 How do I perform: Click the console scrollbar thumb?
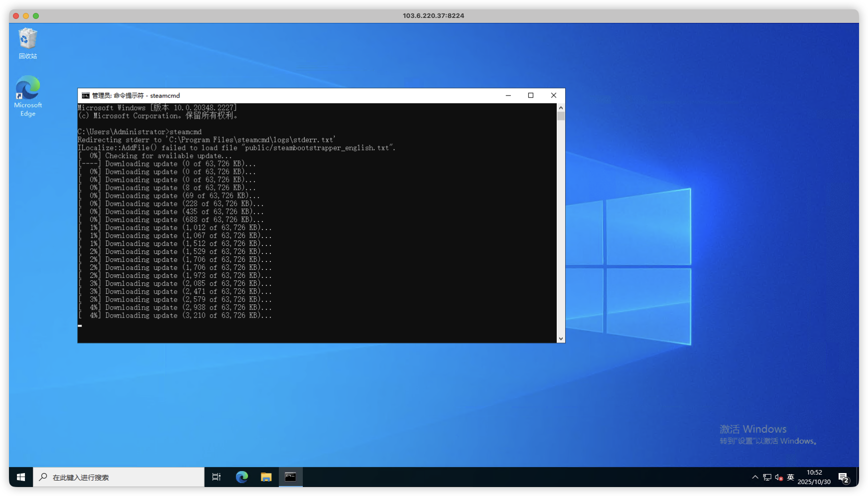tap(561, 116)
